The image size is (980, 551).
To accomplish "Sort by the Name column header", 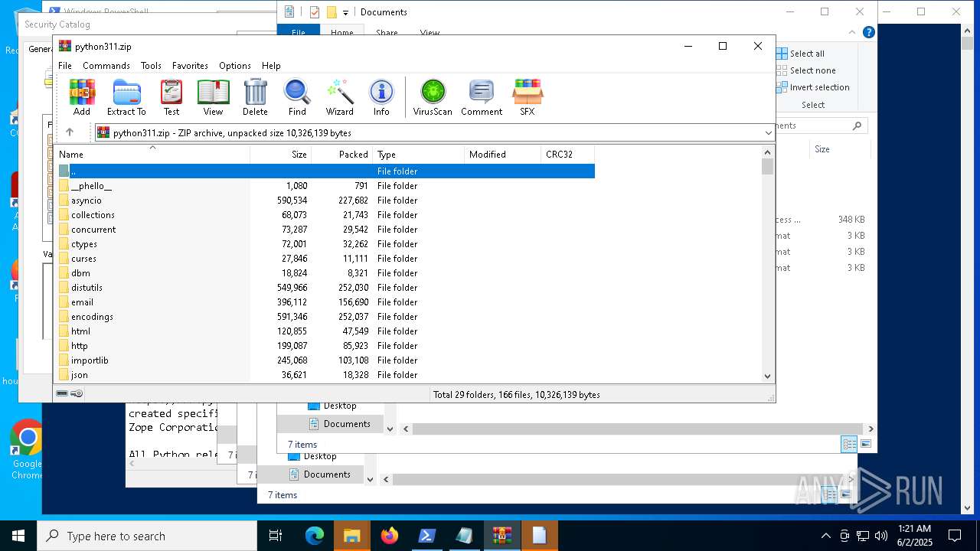I will (x=152, y=155).
